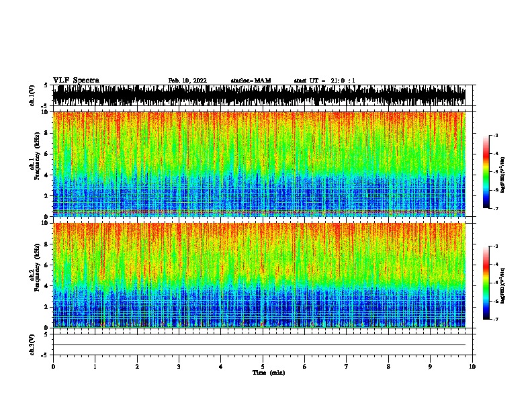Click time axis tick label '7'
Screen dimensions: 532x411
coord(347,367)
